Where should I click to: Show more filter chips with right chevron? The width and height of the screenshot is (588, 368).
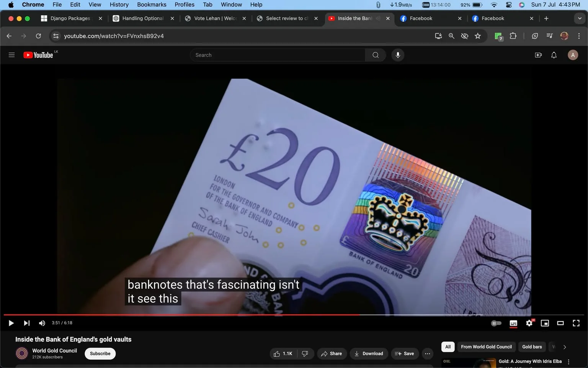[564, 347]
